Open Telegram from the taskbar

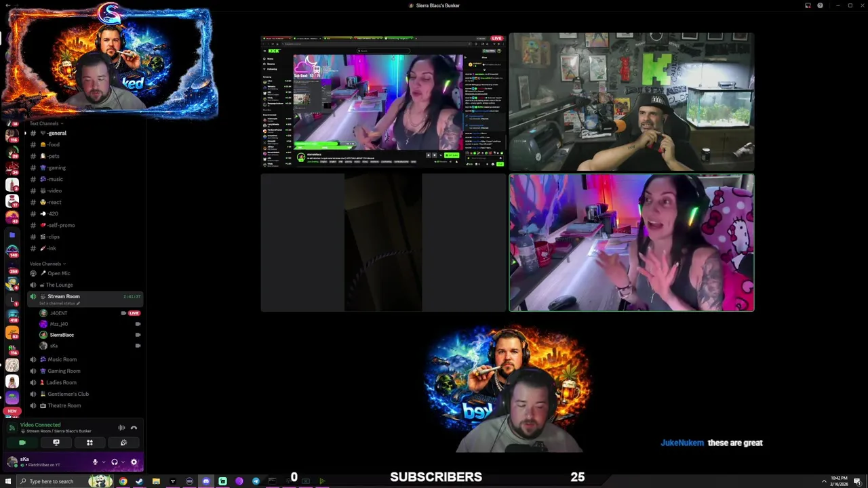(256, 481)
